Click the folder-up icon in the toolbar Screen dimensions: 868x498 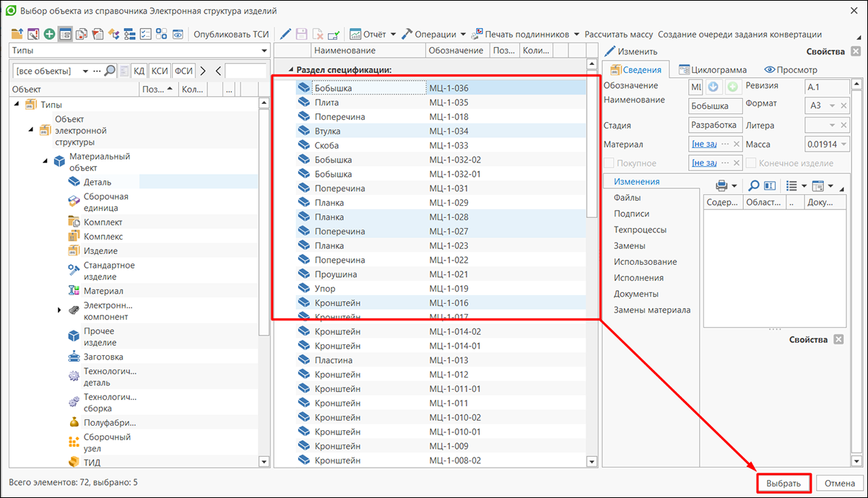point(17,34)
